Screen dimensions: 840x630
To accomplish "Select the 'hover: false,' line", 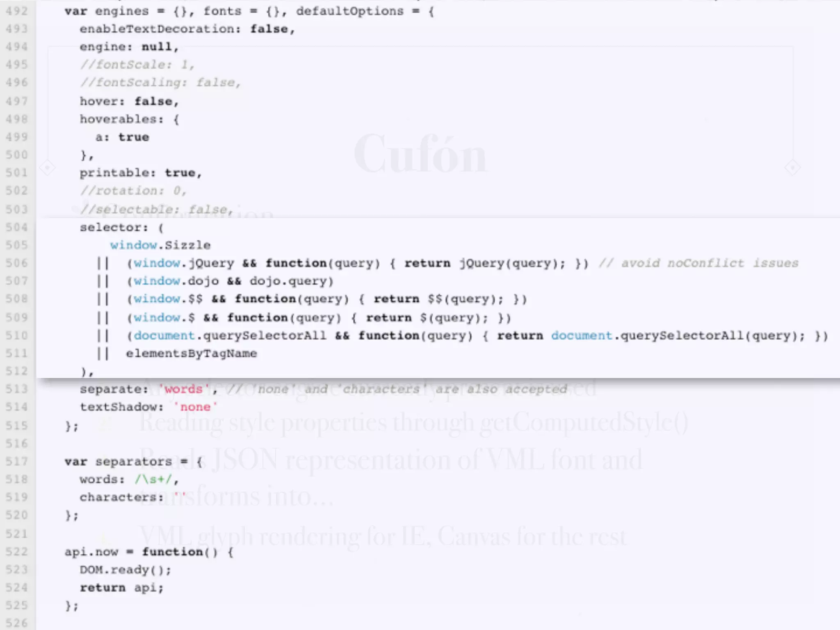I will point(129,101).
